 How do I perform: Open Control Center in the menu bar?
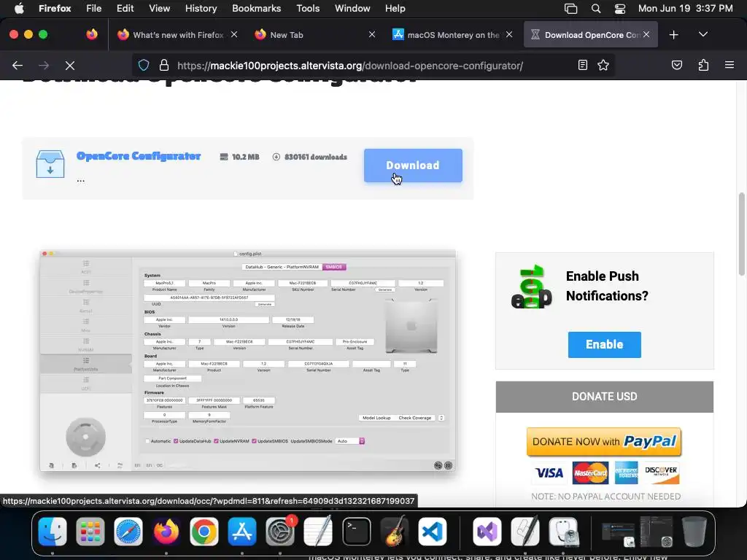point(620,9)
